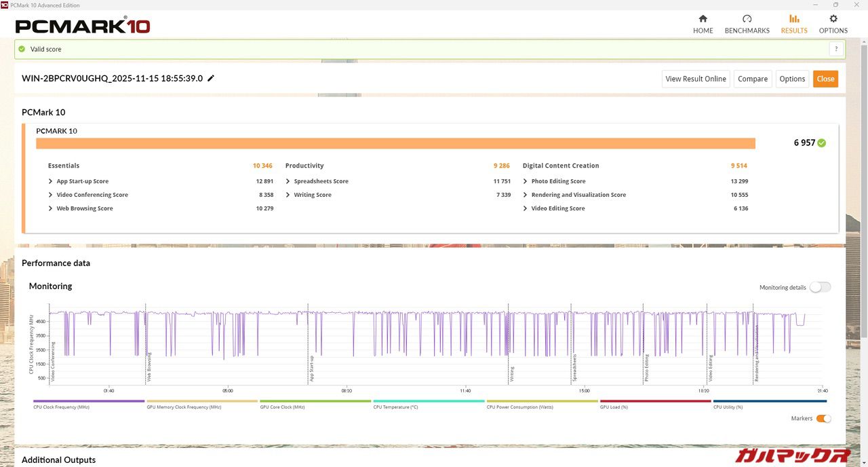Enable the Monitoring details toggle

(819, 287)
